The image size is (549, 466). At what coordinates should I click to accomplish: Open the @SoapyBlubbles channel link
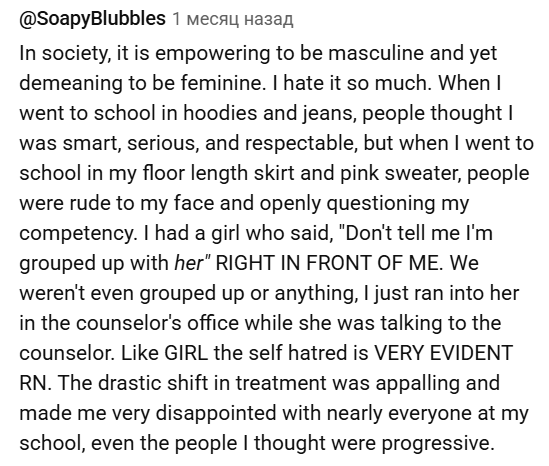[x=92, y=19]
